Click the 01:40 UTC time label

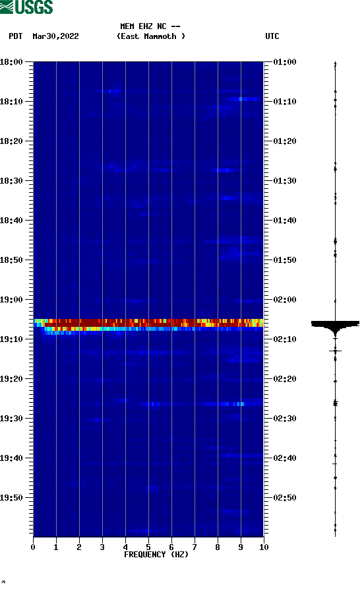[x=285, y=221]
